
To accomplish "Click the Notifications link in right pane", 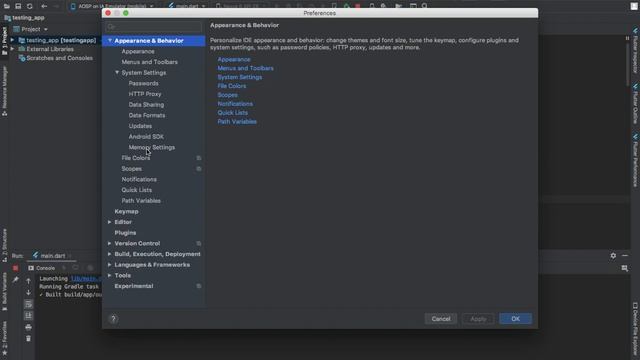I will pos(235,104).
